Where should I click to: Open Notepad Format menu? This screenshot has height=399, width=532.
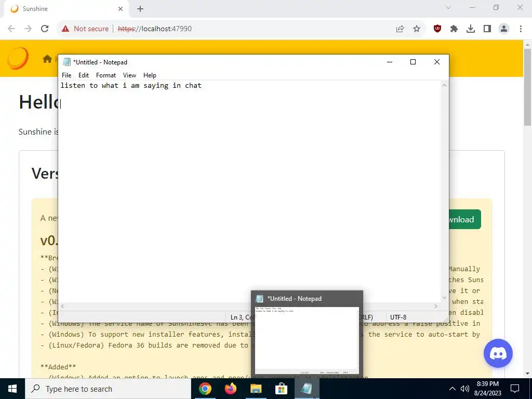tap(106, 75)
